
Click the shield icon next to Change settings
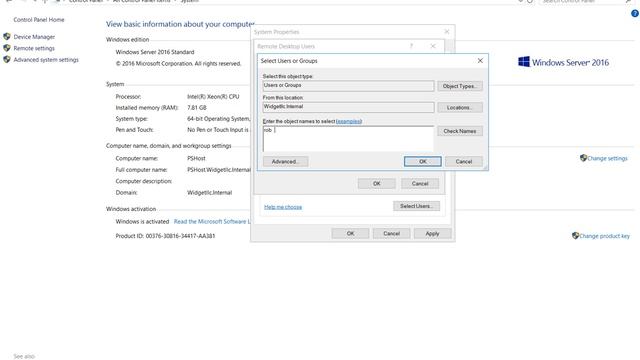[583, 158]
